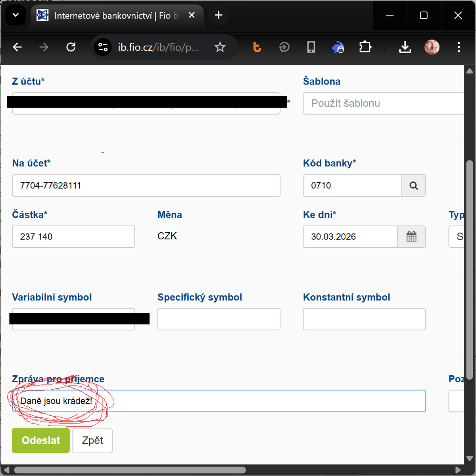Click the CZK currency text

(x=167, y=236)
